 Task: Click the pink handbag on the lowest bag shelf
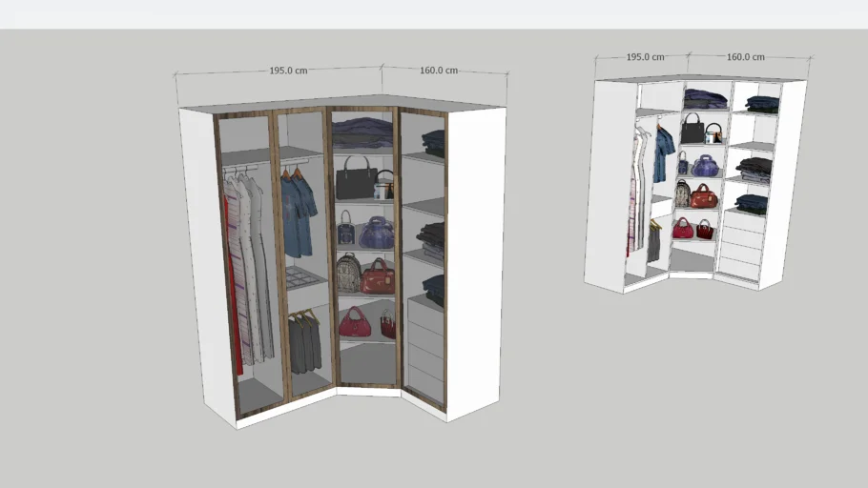pos(355,324)
